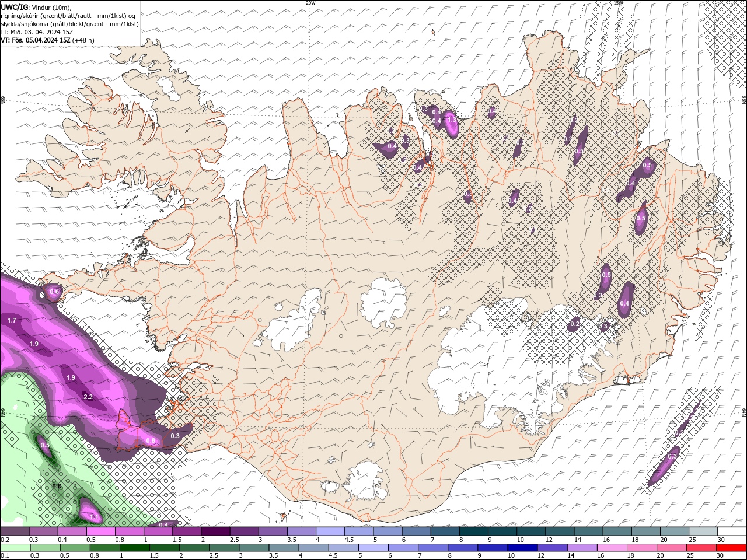Click the '14' label in the upper legend
Image resolution: width=747 pixels, height=560 pixels.
pyautogui.click(x=578, y=540)
